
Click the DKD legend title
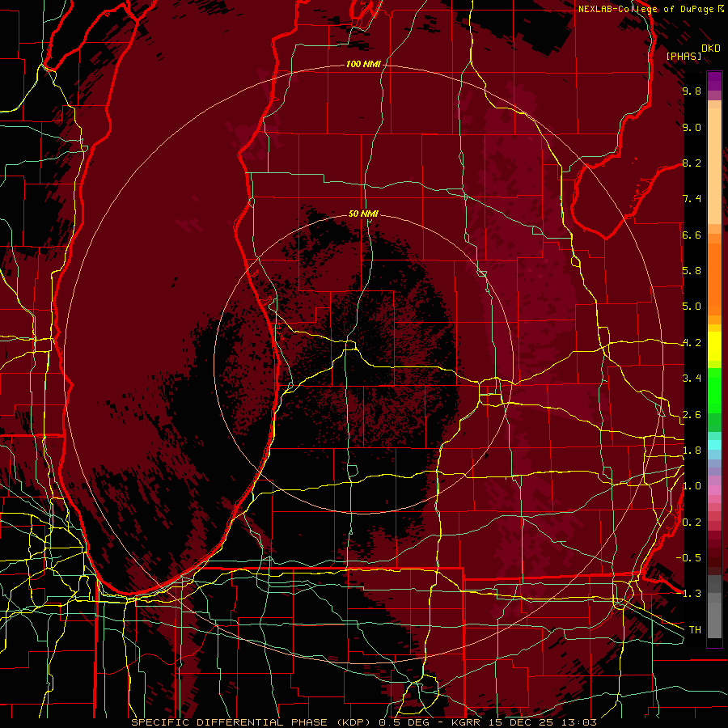[710, 49]
